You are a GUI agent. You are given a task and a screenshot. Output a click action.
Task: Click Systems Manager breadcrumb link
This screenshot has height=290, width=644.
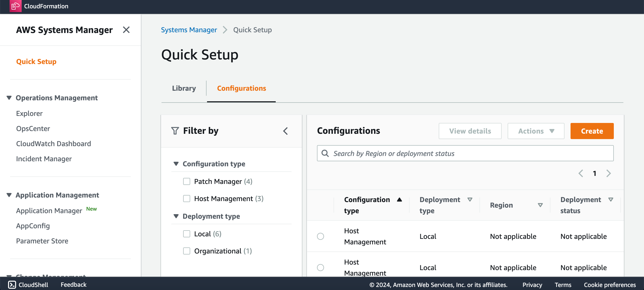click(x=189, y=30)
